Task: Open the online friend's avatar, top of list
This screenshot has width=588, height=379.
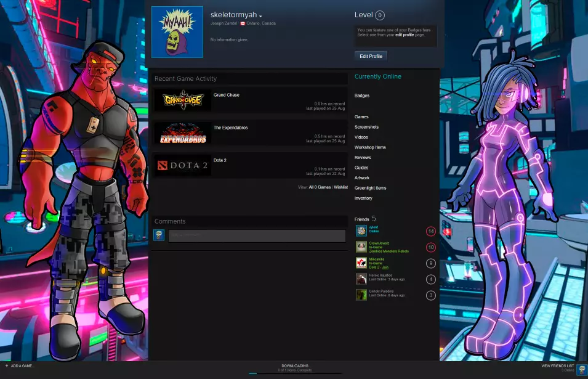Action: point(361,230)
